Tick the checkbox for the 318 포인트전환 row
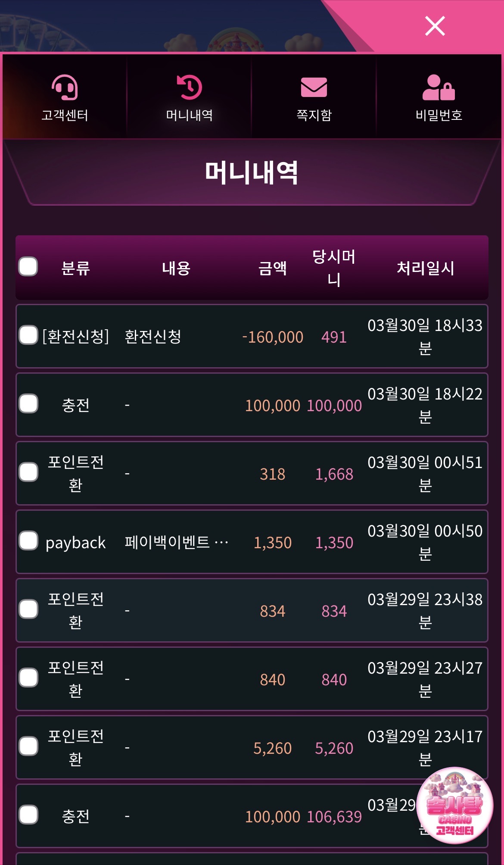This screenshot has width=504, height=865. click(x=28, y=472)
